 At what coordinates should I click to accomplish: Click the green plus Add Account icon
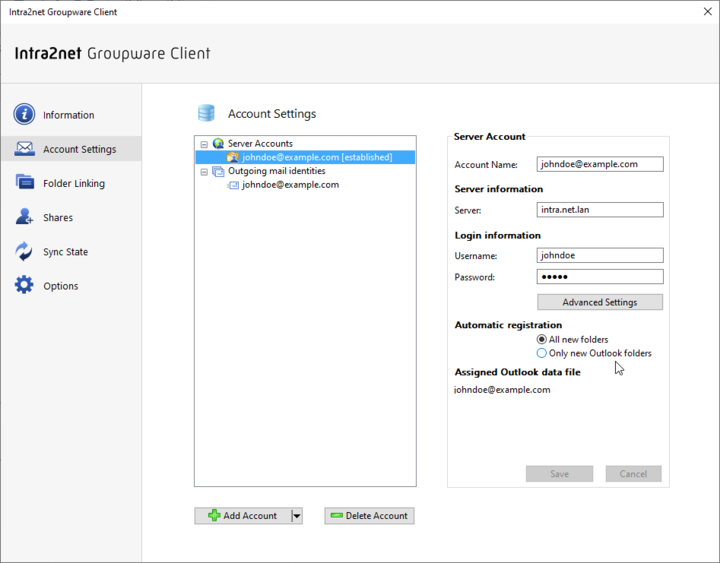pyautogui.click(x=214, y=515)
